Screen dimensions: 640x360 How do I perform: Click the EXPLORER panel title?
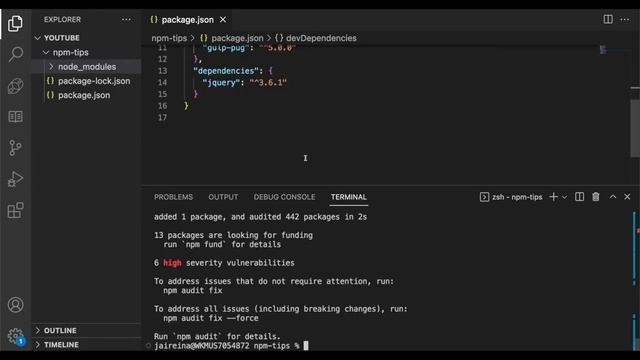(62, 20)
